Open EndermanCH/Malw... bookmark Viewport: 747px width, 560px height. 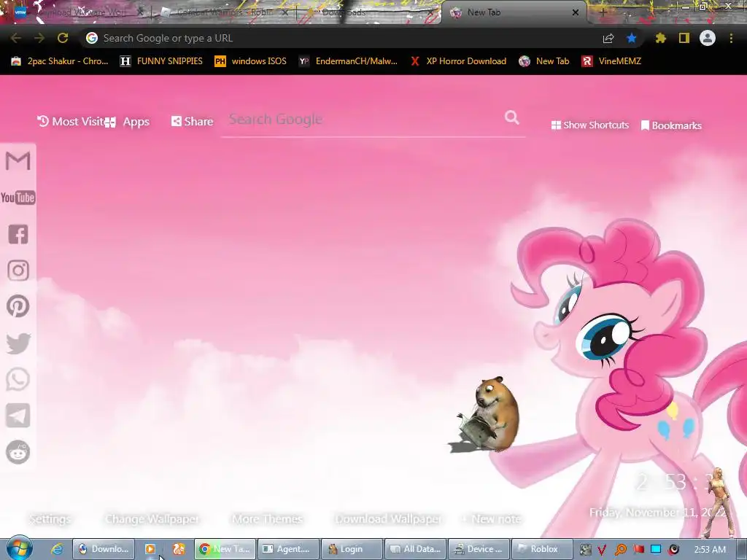(x=348, y=61)
